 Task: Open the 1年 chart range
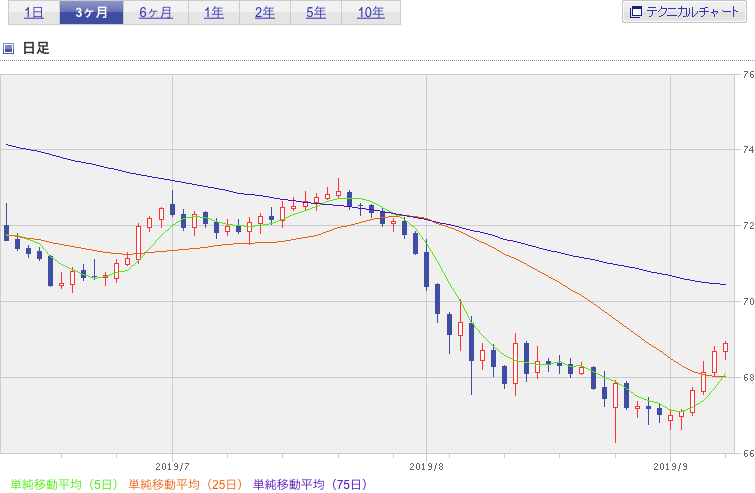214,13
